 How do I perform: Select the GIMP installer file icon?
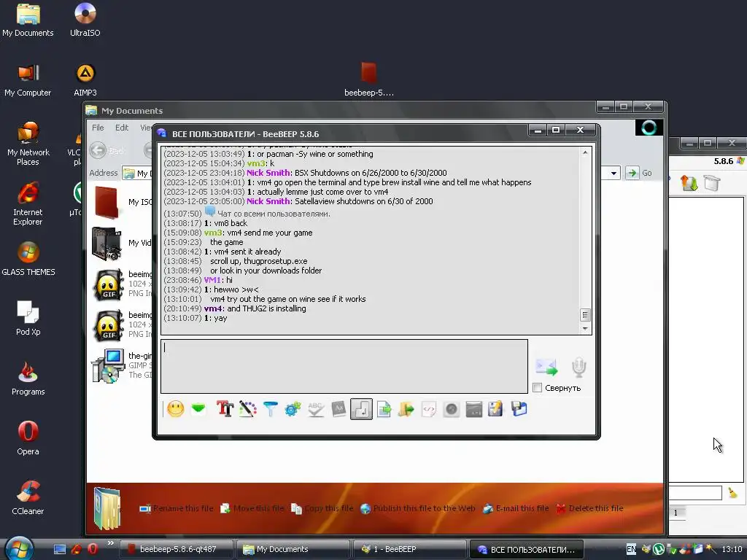pos(108,366)
